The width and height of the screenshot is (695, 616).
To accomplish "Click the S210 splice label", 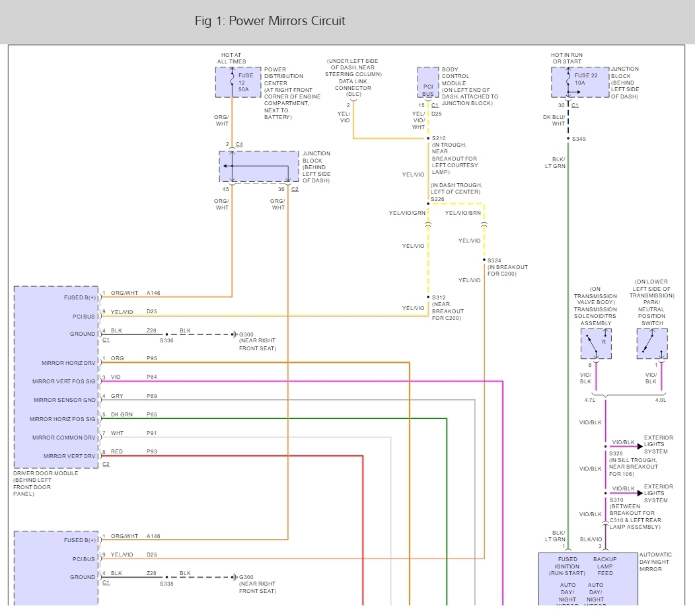I will pyautogui.click(x=439, y=138).
